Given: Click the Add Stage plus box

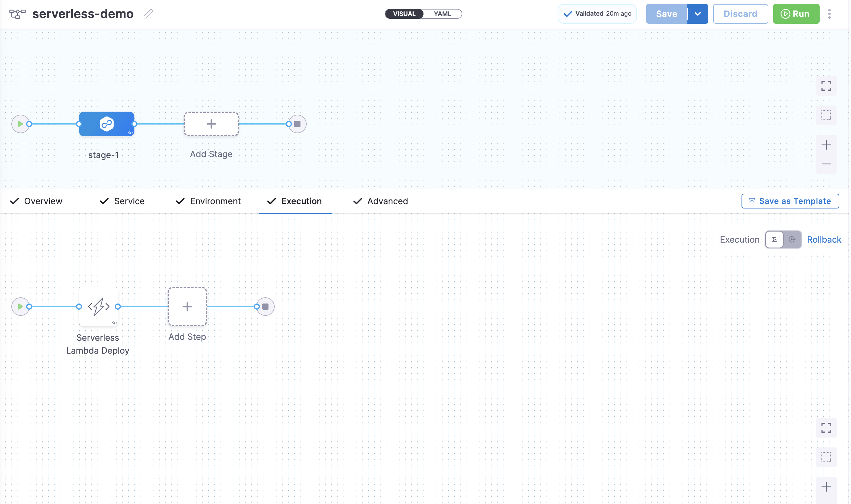Looking at the screenshot, I should point(211,124).
